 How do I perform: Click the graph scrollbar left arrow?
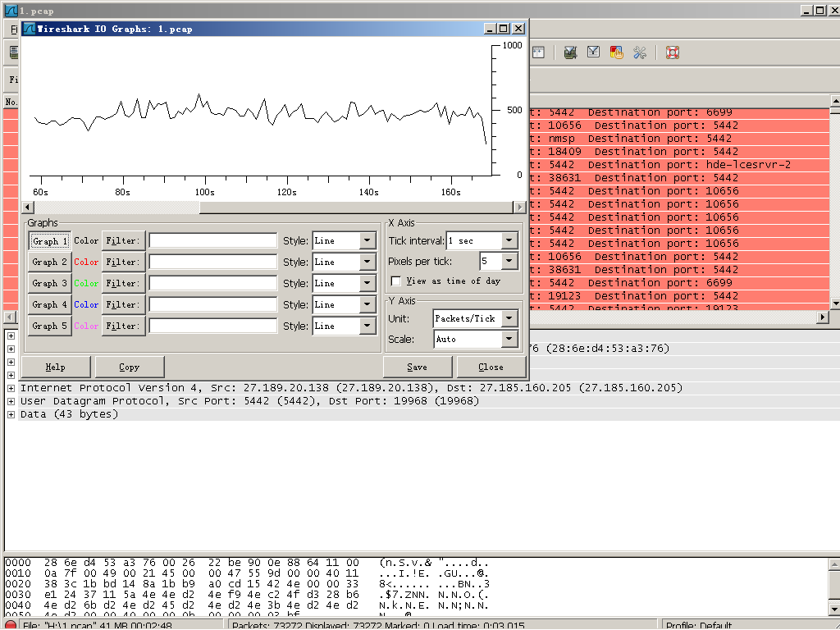pos(28,208)
